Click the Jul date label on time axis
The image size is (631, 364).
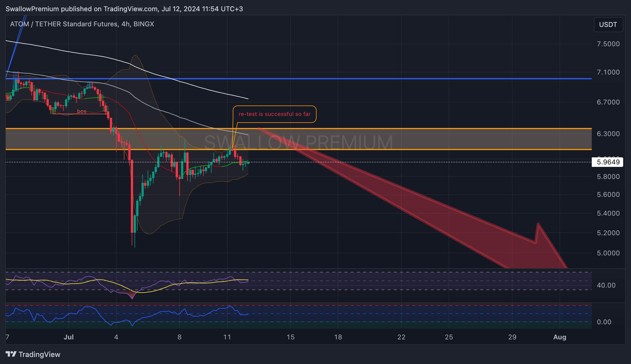[x=69, y=337]
